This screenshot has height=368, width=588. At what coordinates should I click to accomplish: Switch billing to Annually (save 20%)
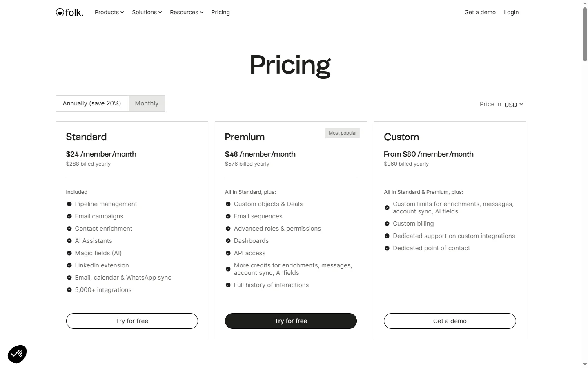pos(92,103)
